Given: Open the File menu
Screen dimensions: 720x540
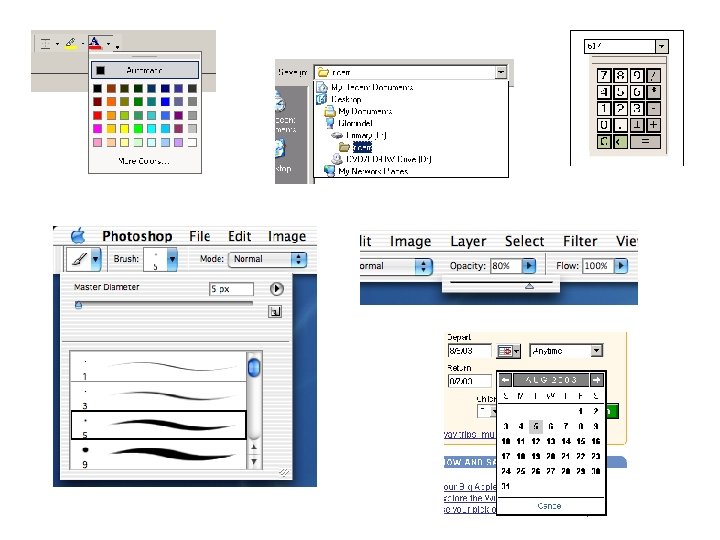Looking at the screenshot, I should tap(200, 236).
